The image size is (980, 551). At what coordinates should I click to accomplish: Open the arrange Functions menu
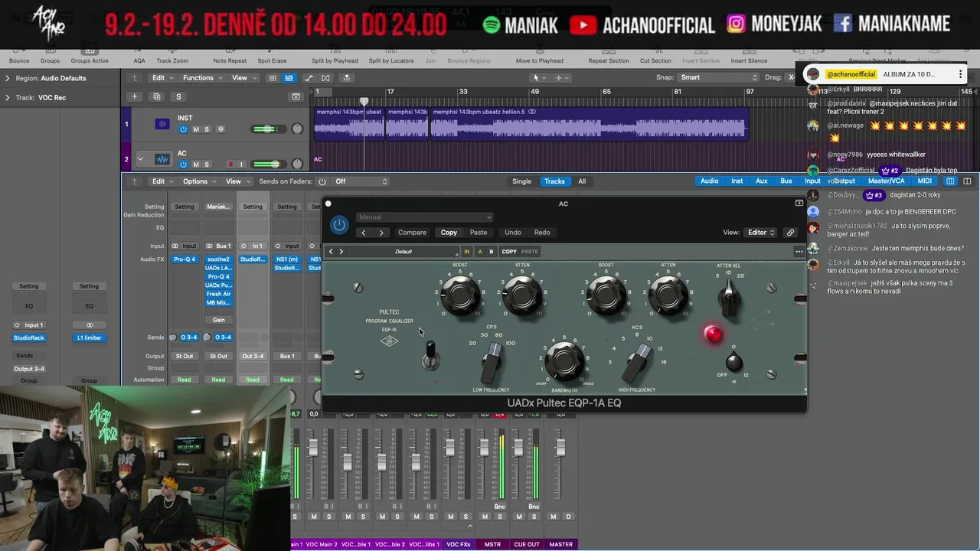202,78
